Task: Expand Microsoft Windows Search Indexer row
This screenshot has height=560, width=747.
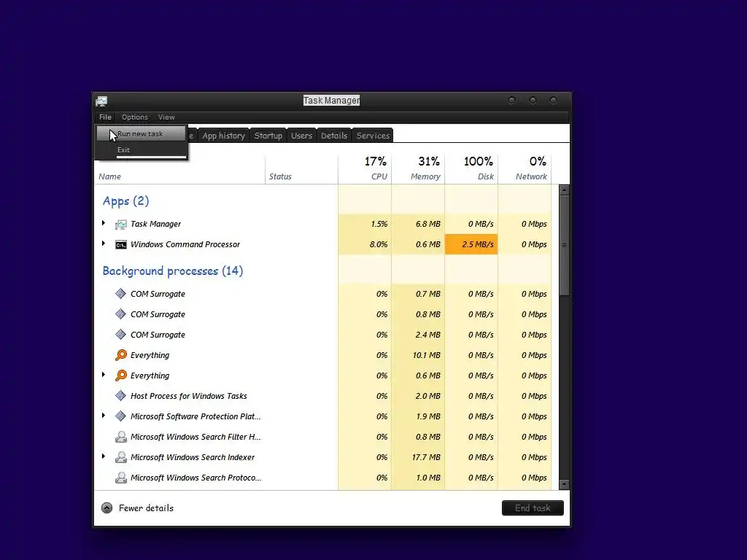Action: point(104,456)
